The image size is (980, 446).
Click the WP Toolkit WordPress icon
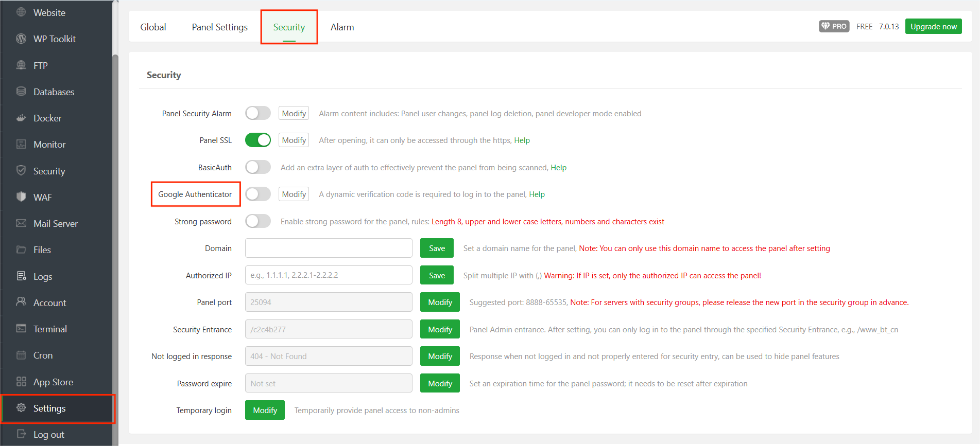click(x=21, y=39)
